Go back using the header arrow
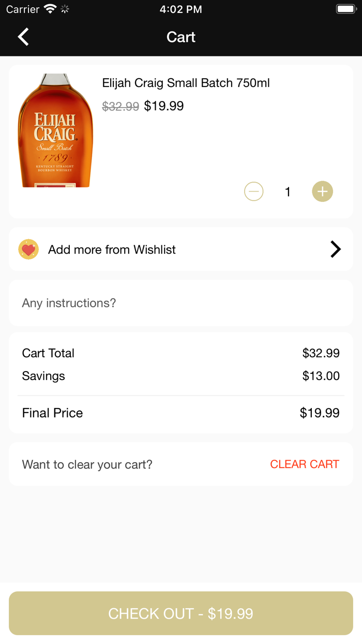Screen dimensions: 362x644 [23, 37]
